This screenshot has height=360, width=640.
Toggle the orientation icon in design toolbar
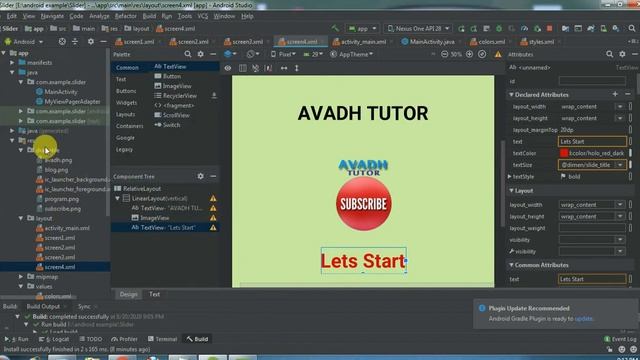click(253, 54)
